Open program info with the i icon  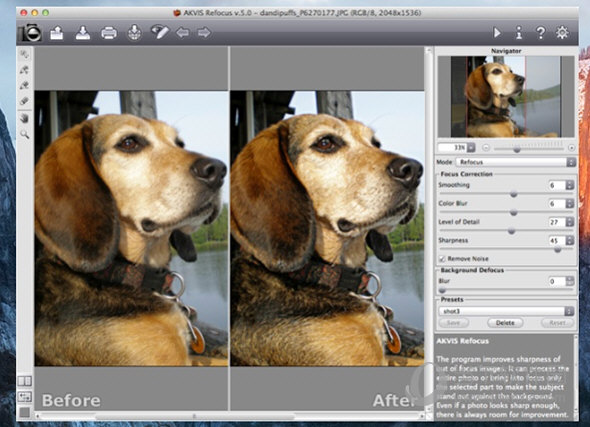[519, 33]
